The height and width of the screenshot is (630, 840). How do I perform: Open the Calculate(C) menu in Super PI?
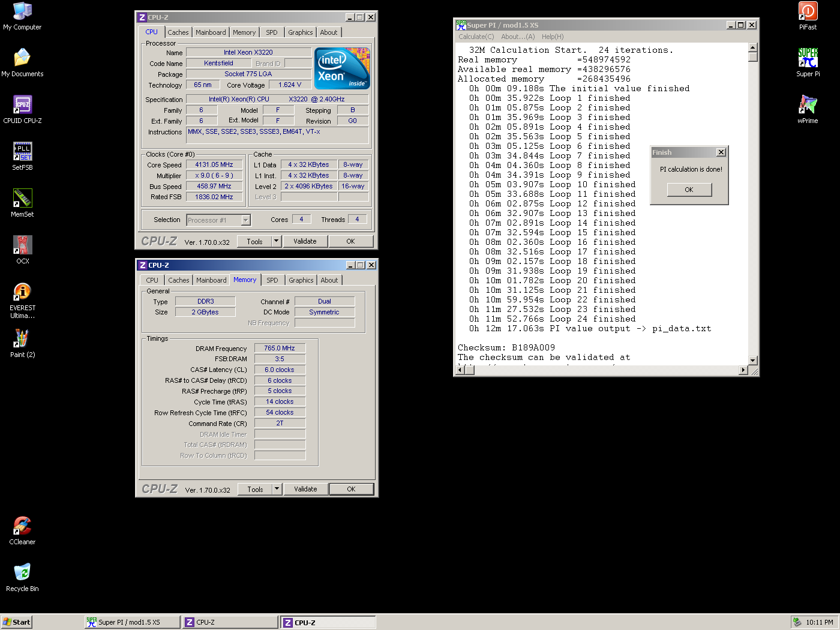coord(476,37)
